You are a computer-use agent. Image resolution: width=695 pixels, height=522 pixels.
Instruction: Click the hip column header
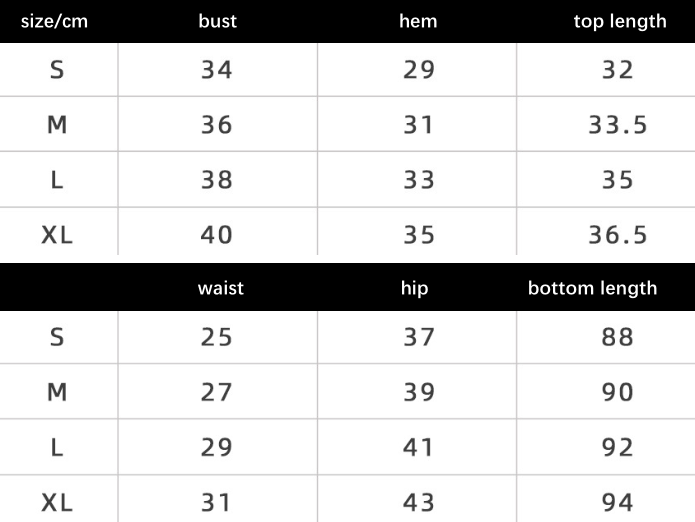(414, 288)
